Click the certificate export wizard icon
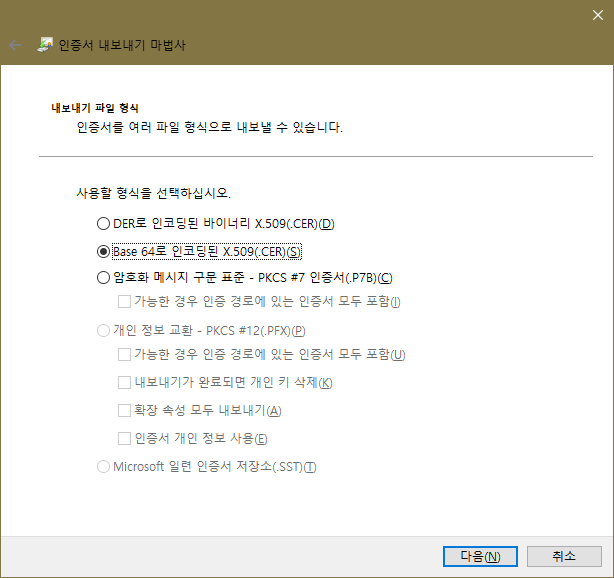The height and width of the screenshot is (578, 614). point(45,45)
